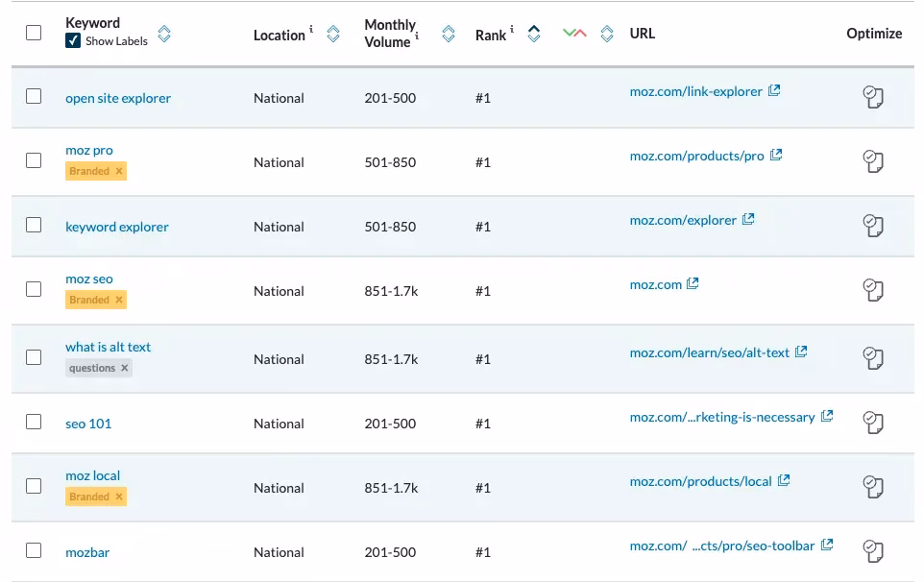
Task: Click the info icon next to the Rank header
Action: (x=510, y=28)
